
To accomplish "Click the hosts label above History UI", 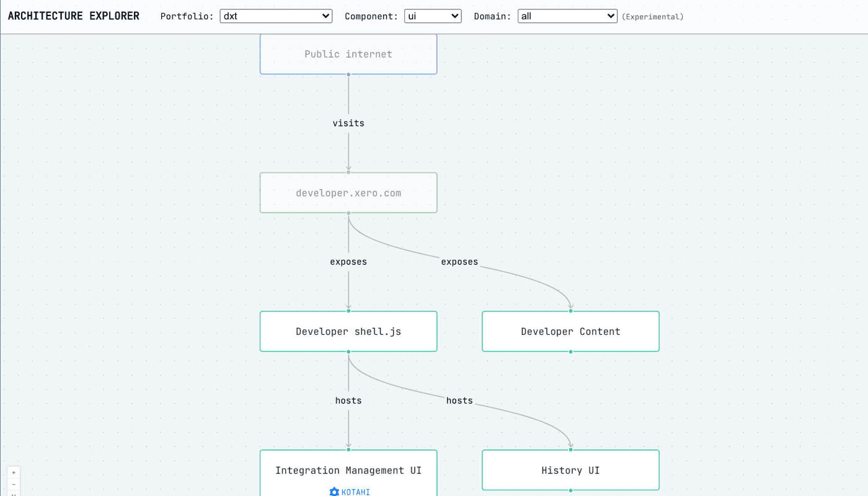I will pos(459,401).
